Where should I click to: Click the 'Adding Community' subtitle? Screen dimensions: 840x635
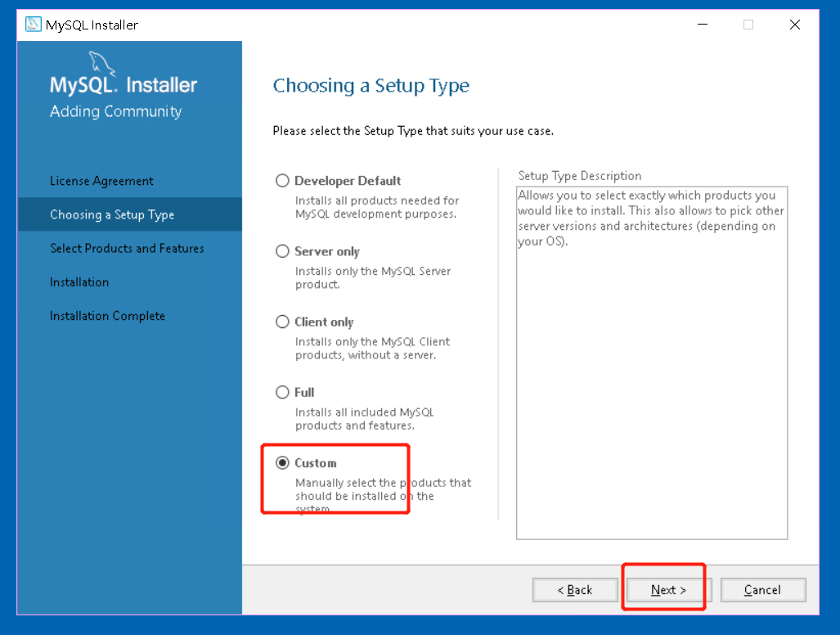115,111
